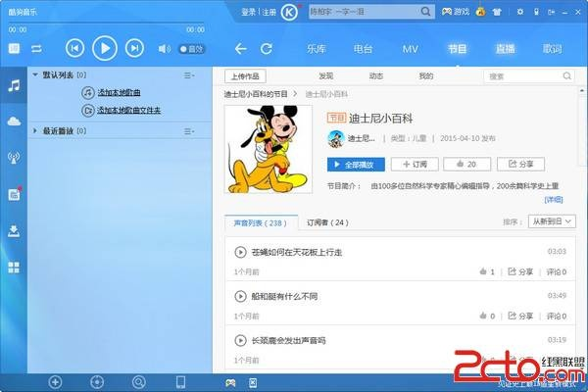Open the sidebar icon with red dot
The height and width of the screenshot is (392, 588).
15,194
